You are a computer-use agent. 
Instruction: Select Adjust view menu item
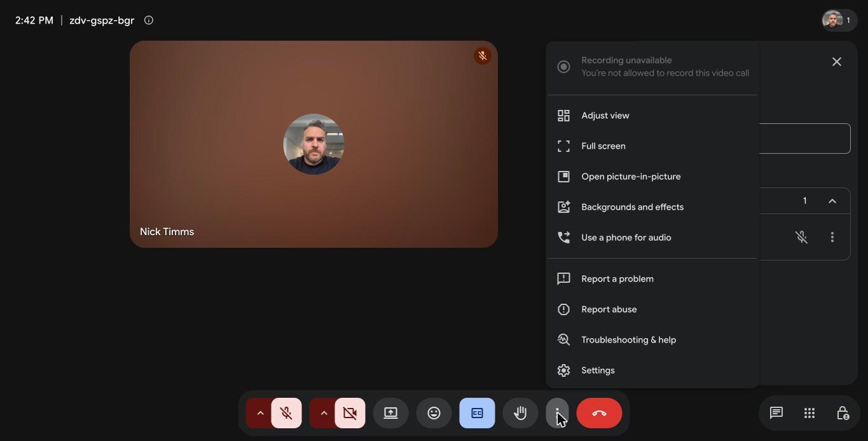click(652, 116)
